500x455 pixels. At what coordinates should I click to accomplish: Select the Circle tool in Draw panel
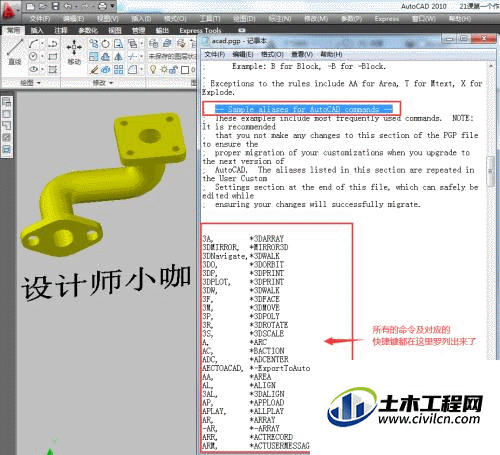pyautogui.click(x=33, y=56)
